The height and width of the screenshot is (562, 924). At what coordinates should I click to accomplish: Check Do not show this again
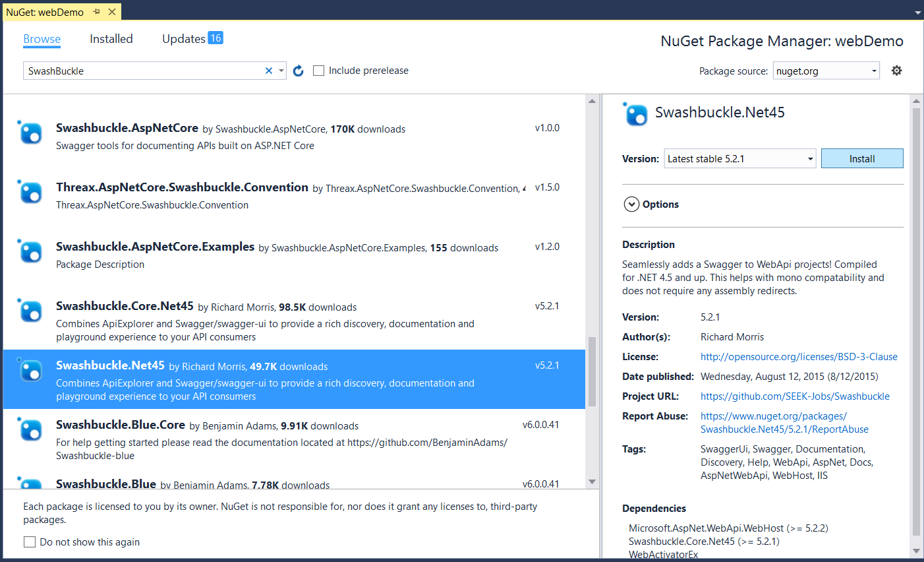(x=30, y=542)
